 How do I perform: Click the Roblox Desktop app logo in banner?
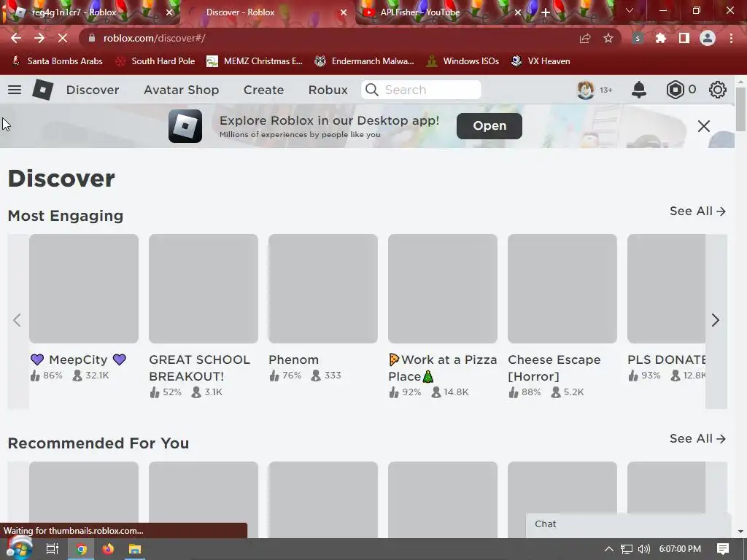(185, 125)
